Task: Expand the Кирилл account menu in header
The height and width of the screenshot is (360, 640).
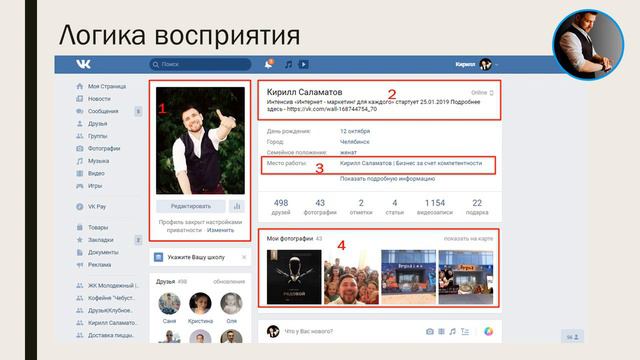Action: tap(477, 64)
